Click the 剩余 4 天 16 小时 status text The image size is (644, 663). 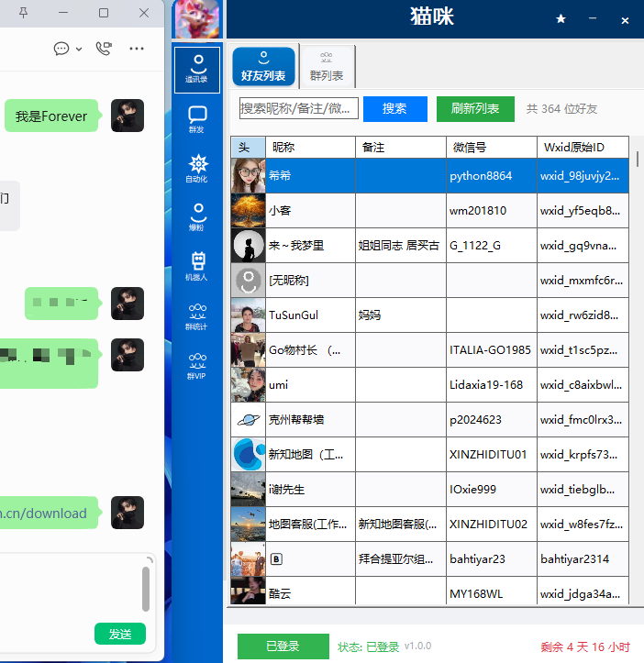pyautogui.click(x=585, y=646)
